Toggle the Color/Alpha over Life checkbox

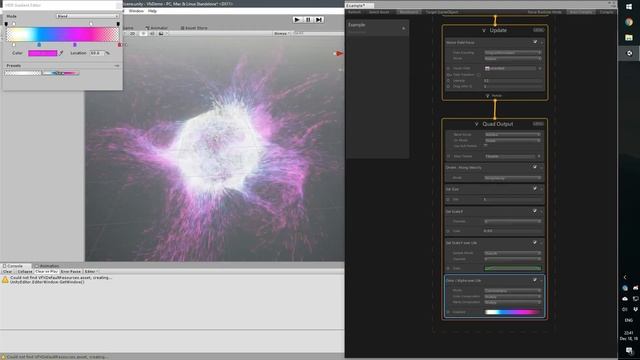(x=534, y=280)
